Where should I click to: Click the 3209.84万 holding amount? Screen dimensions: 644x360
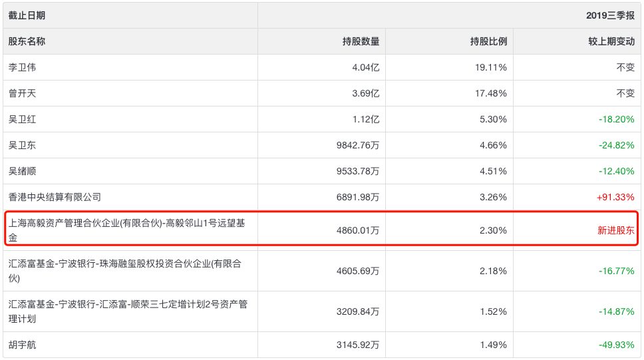coord(358,311)
